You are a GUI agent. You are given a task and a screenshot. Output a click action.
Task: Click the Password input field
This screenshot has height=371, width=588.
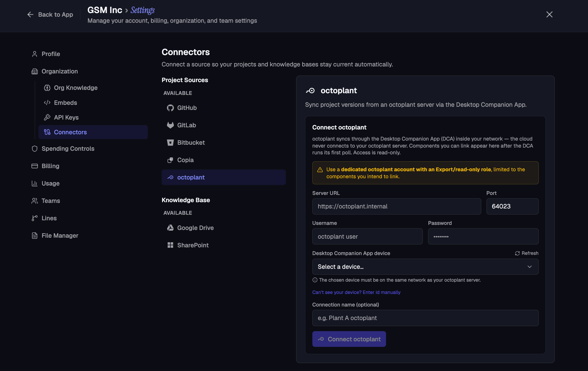point(483,236)
